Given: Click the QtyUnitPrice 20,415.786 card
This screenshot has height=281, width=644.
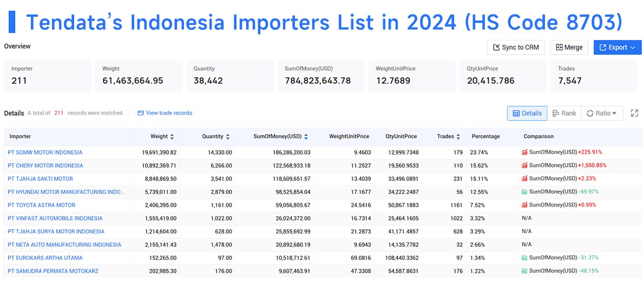Looking at the screenshot, I should point(503,76).
